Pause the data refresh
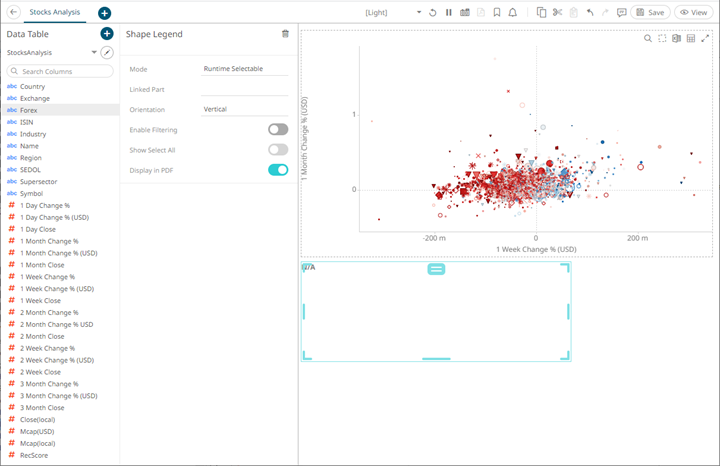The width and height of the screenshot is (720, 466). pos(449,13)
